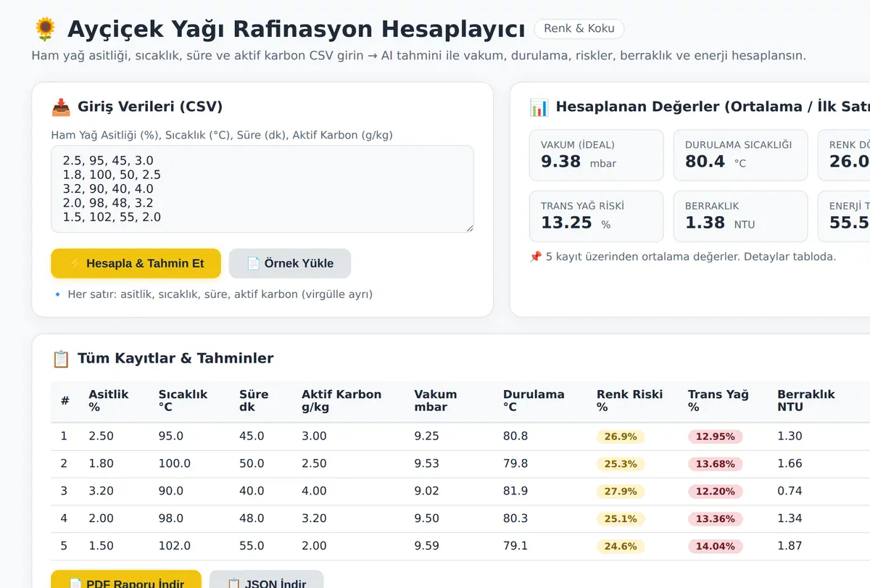Click clarity value 1.87 in row 5
The height and width of the screenshot is (588, 870).
pyautogui.click(x=790, y=546)
